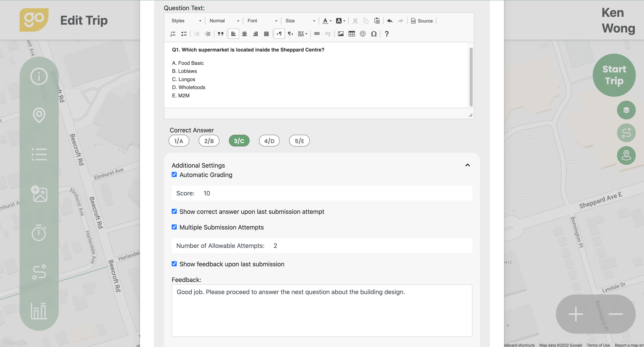
Task: Insert a special character (omega)
Action: 374,34
